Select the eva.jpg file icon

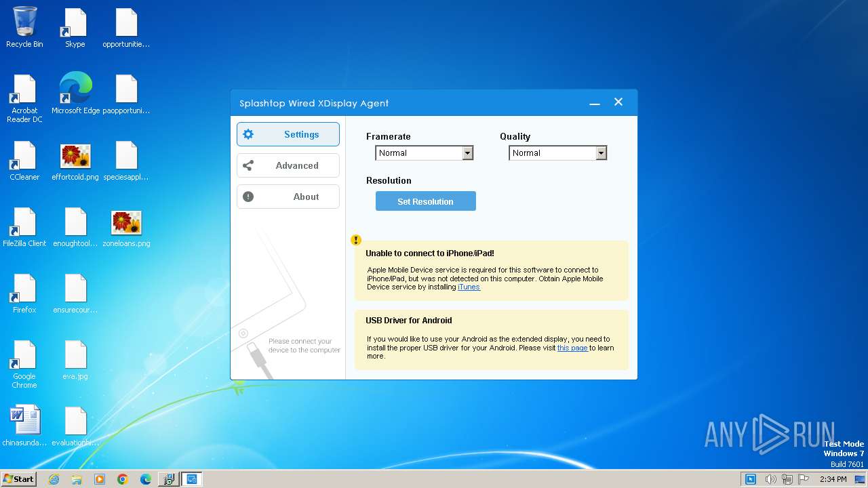[x=75, y=360]
